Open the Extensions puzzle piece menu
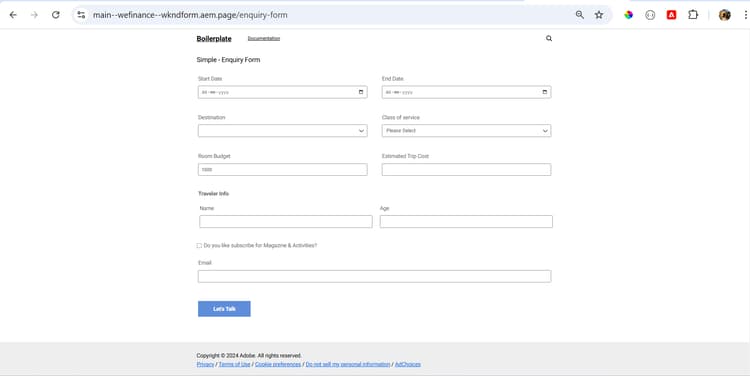Viewport: 750px width, 376px height. (x=693, y=15)
